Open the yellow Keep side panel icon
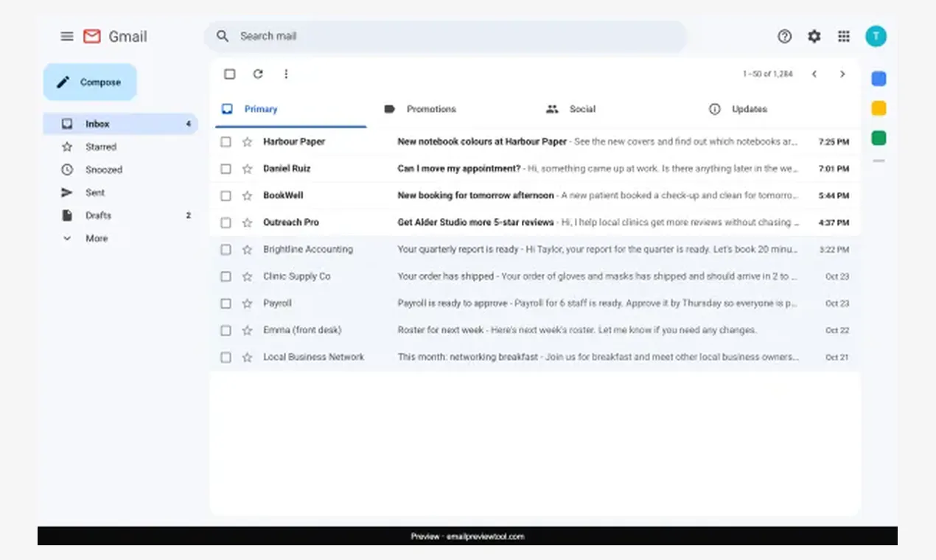The width and height of the screenshot is (936, 560). click(x=879, y=108)
